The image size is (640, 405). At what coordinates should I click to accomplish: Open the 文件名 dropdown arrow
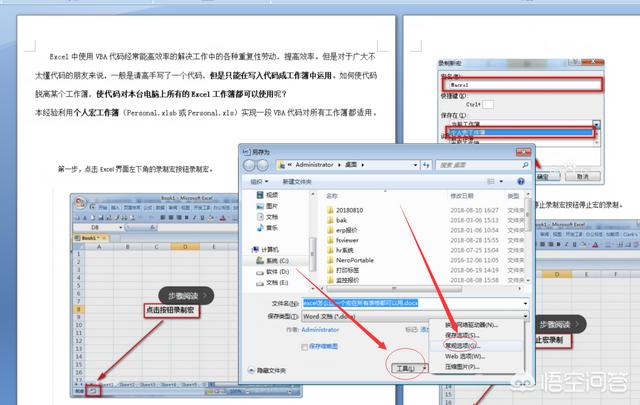point(525,303)
